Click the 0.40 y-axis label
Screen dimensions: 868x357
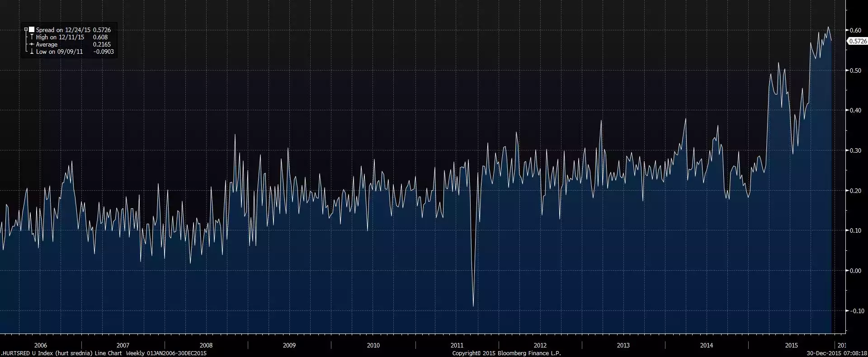pos(855,110)
